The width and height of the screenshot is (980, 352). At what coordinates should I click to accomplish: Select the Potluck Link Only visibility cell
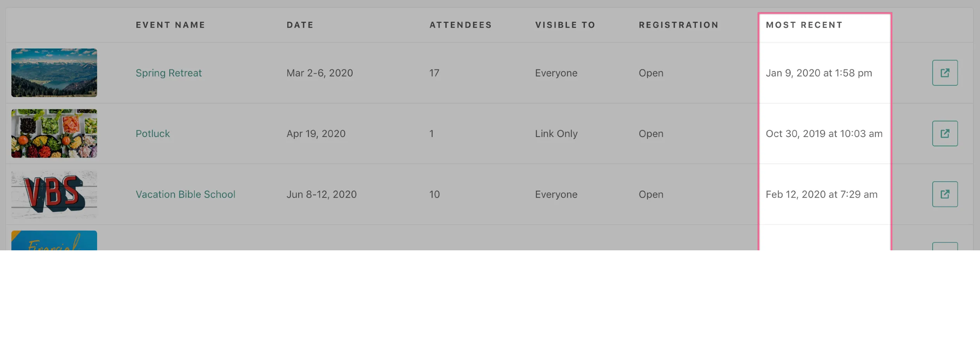coord(556,134)
